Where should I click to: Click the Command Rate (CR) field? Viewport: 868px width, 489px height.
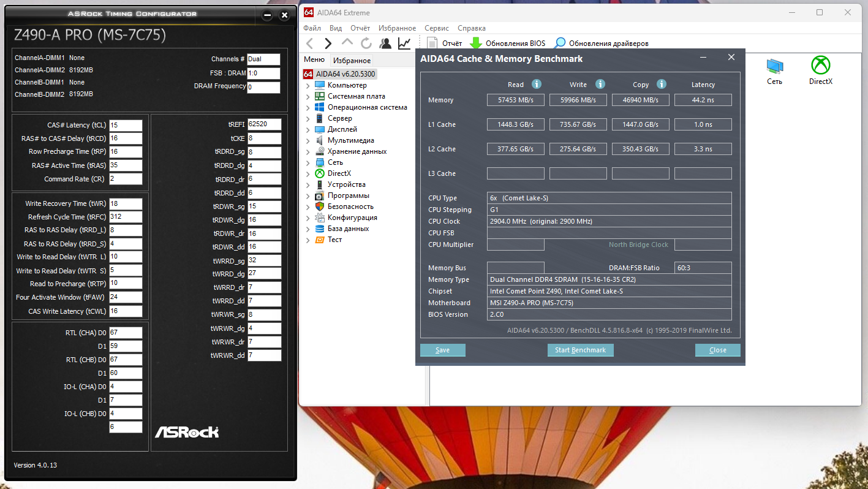pos(126,179)
